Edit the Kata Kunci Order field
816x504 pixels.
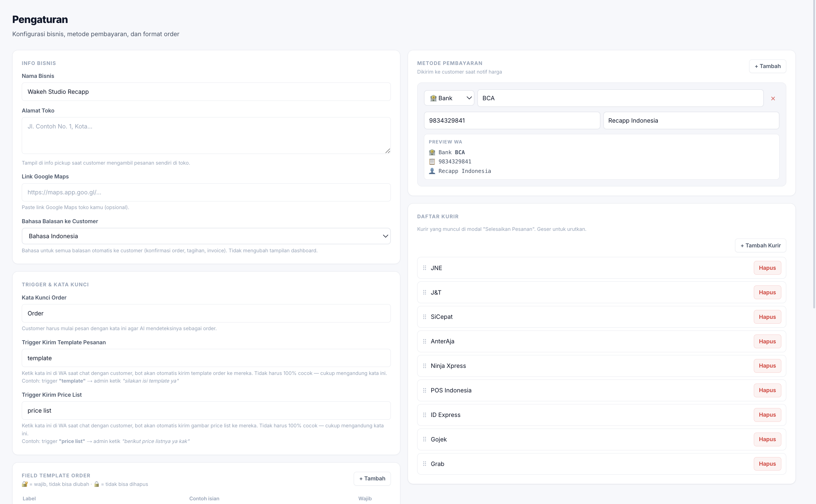click(206, 313)
